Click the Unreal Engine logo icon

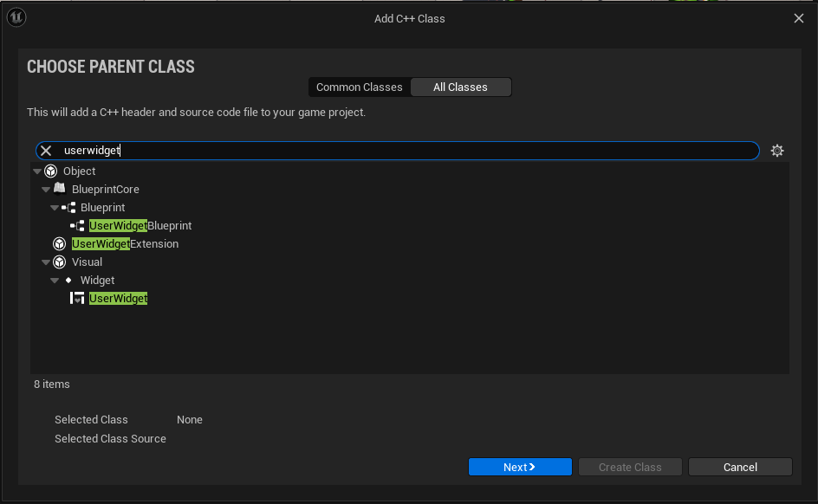16,17
